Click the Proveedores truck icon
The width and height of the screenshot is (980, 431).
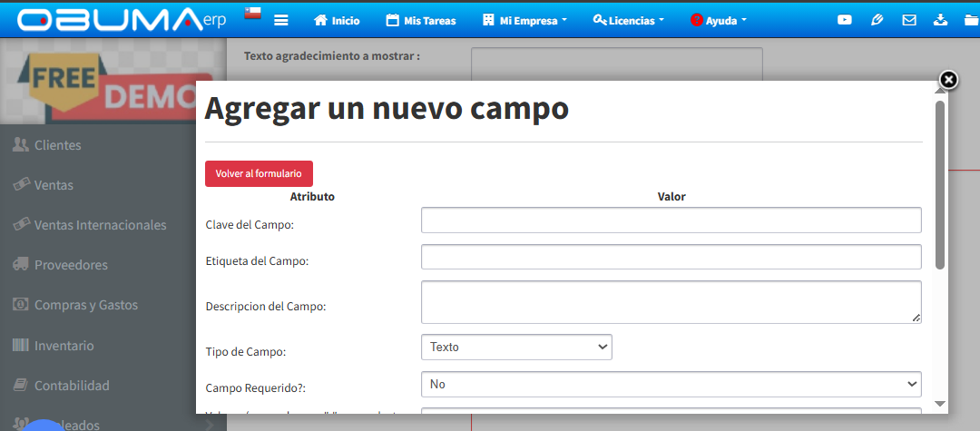pos(21,265)
